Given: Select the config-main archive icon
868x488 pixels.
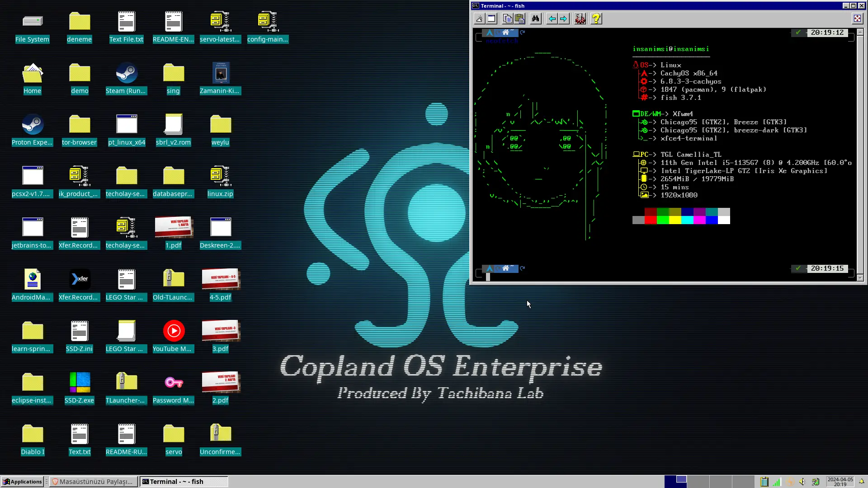Looking at the screenshot, I should point(268,28).
